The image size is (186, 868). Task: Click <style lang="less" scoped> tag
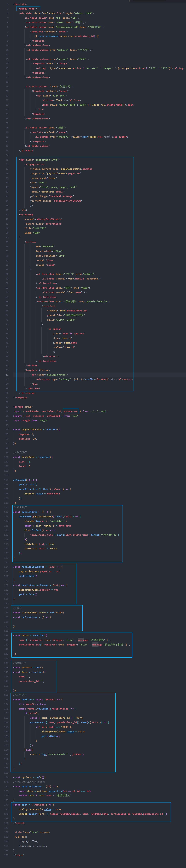(x=31, y=832)
